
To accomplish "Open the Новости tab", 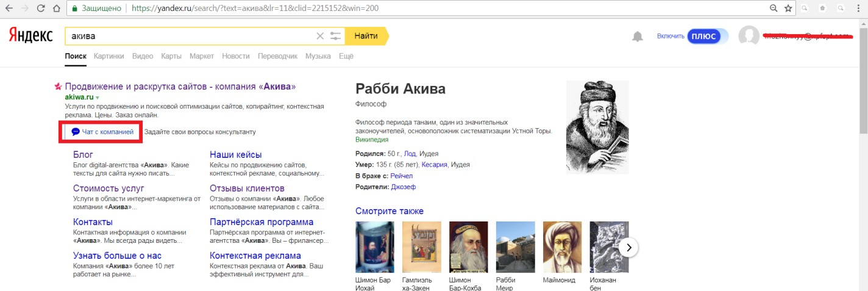I will tap(235, 56).
